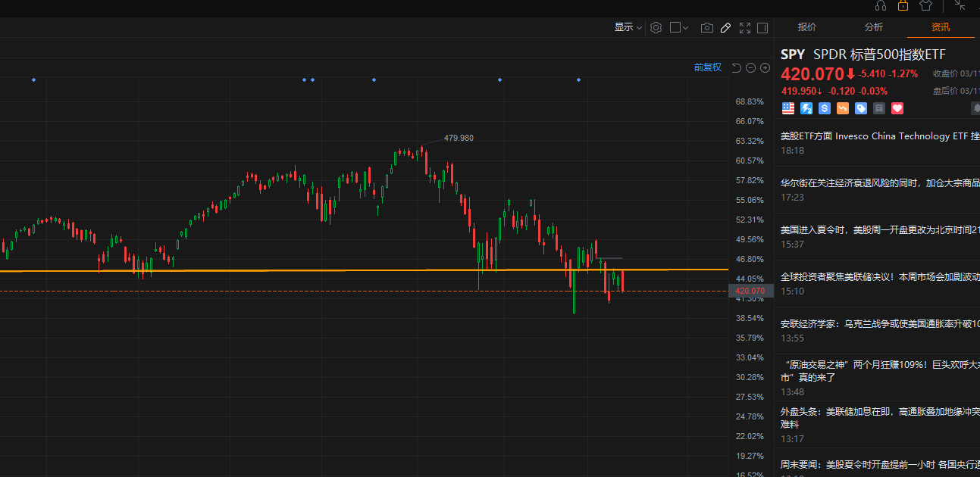Image resolution: width=980 pixels, height=477 pixels.
Task: Open chart settings gear icon
Action: pyautogui.click(x=656, y=27)
